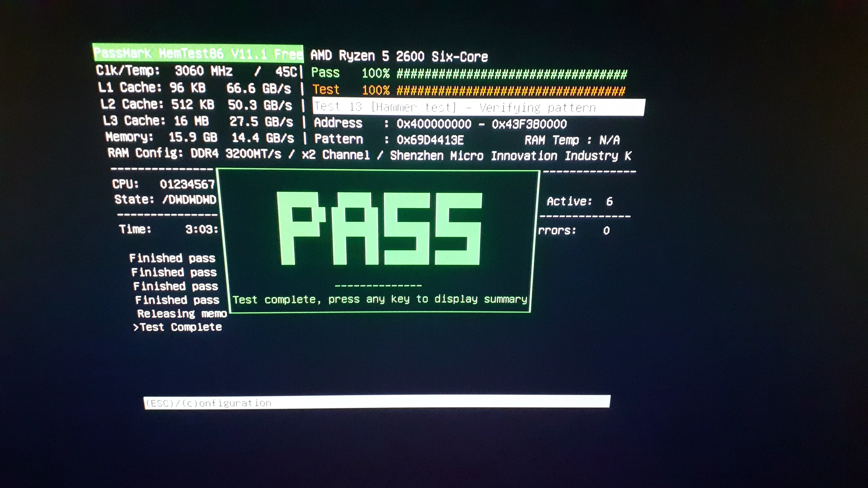Image resolution: width=868 pixels, height=488 pixels.
Task: Click the 27.5 GB/s speed value
Action: (x=261, y=121)
